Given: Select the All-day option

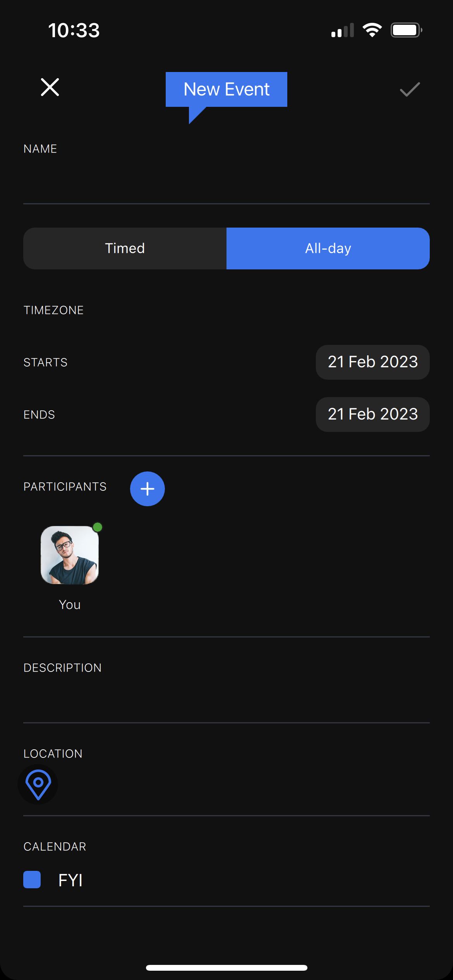Looking at the screenshot, I should (x=328, y=248).
